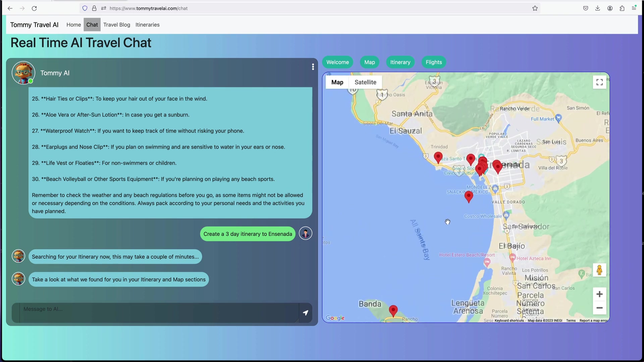Viewport: 644px width, 362px height.
Task: Switch to the Itinerary tab
Action: 400,62
